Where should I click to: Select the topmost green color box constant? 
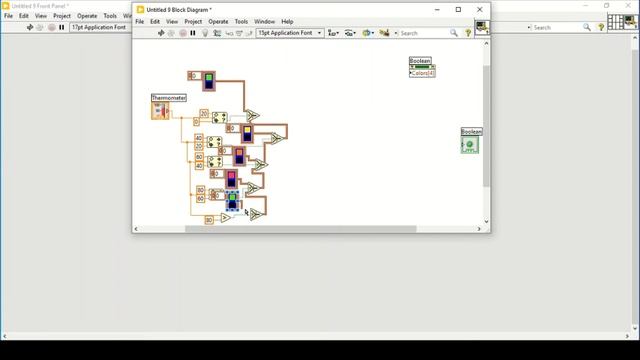click(209, 81)
